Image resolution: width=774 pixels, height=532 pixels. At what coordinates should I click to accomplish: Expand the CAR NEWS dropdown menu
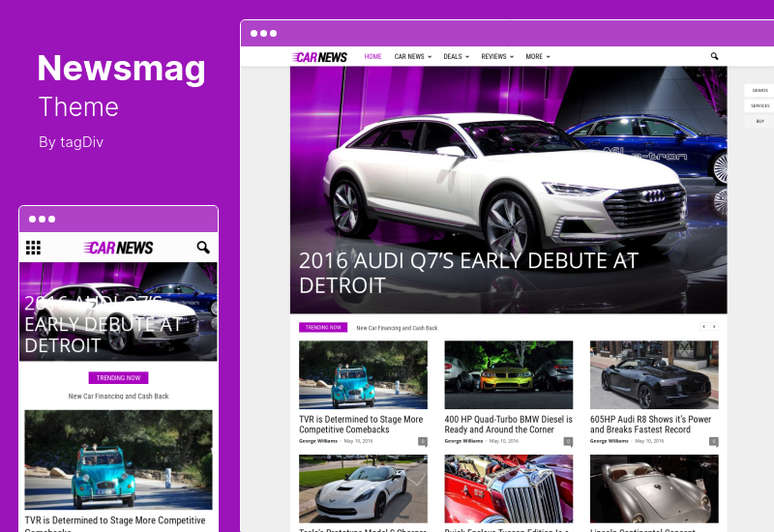coord(413,57)
